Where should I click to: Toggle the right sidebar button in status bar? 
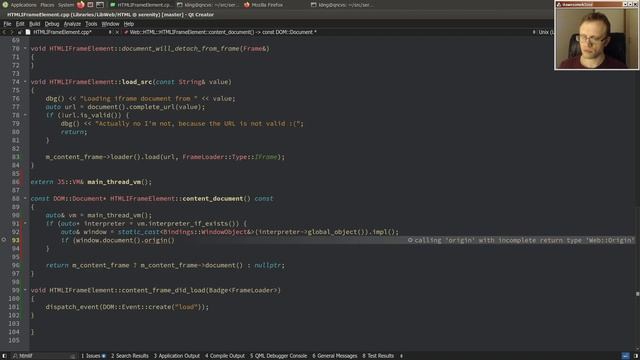click(x=636, y=356)
